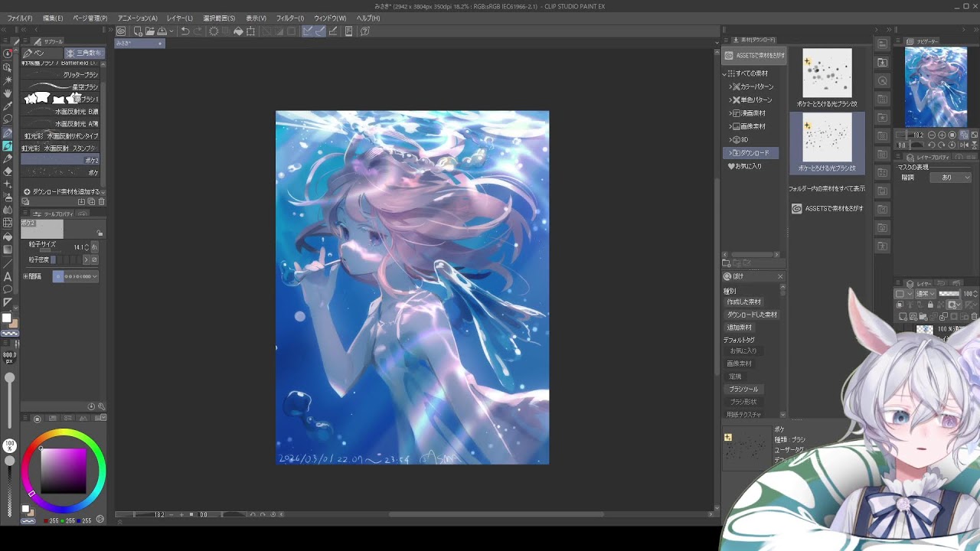The width and height of the screenshot is (980, 551).
Task: Select the Eraser tool in the tool palette
Action: (8, 171)
